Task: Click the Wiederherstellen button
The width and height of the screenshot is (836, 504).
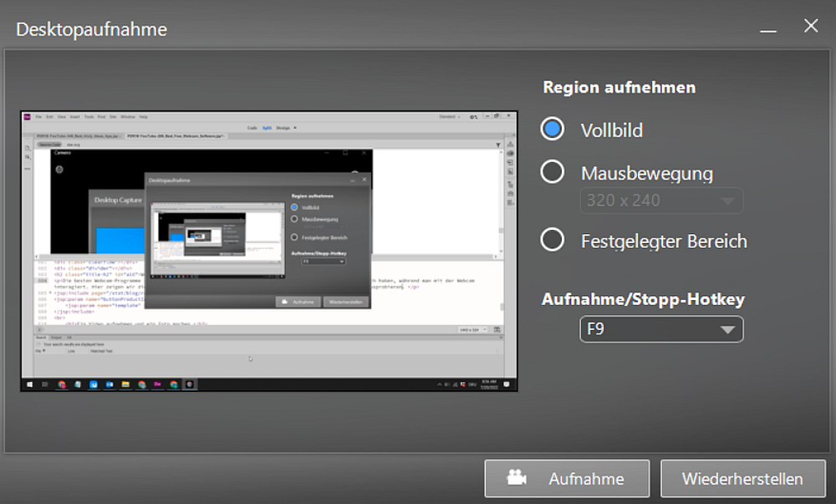Action: 742,478
